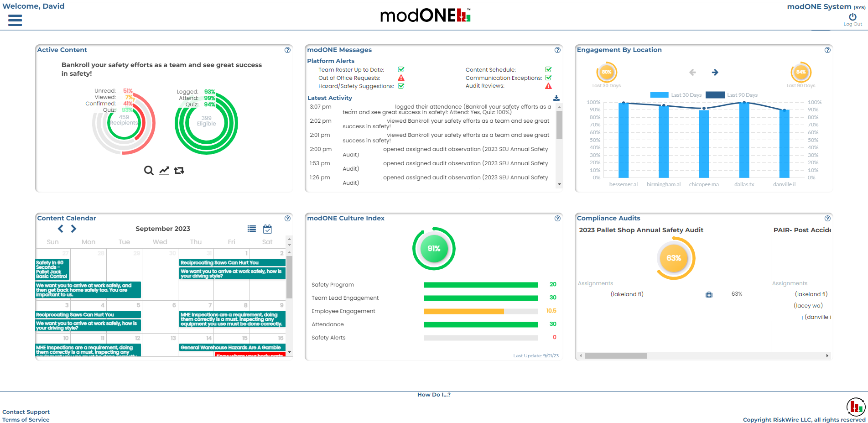Click Latest Activity scrollbar up arrow
Image resolution: width=868 pixels, height=423 pixels.
pyautogui.click(x=559, y=107)
